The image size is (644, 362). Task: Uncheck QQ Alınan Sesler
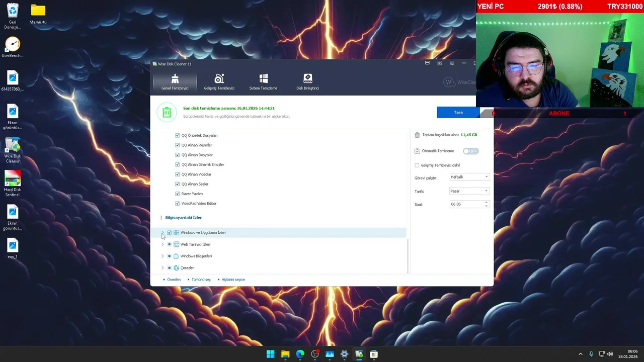coord(177,184)
